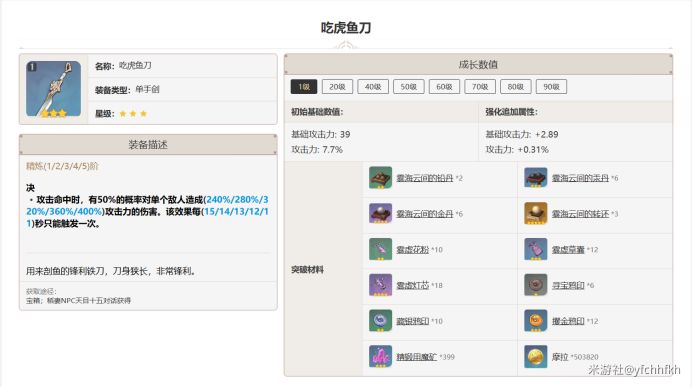
Task: Choose the 70级 level tab
Action: (x=480, y=87)
